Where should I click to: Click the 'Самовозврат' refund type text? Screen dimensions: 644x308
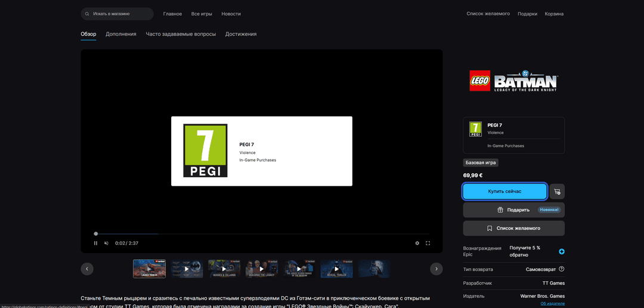(540, 269)
